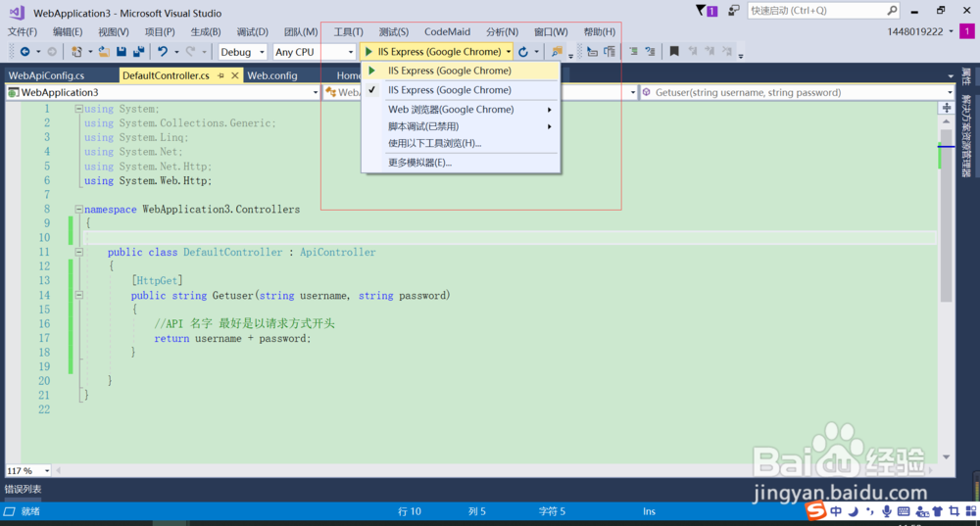980x526 pixels.
Task: Click the Uncomment selected lines icon
Action: pos(651,52)
